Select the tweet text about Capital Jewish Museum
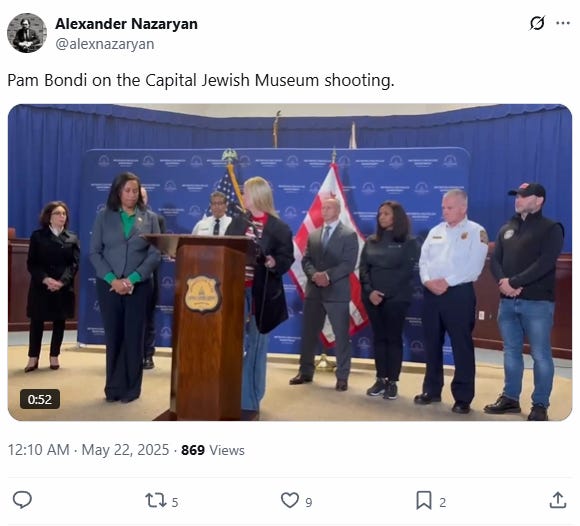The height and width of the screenshot is (526, 580). [x=201, y=80]
